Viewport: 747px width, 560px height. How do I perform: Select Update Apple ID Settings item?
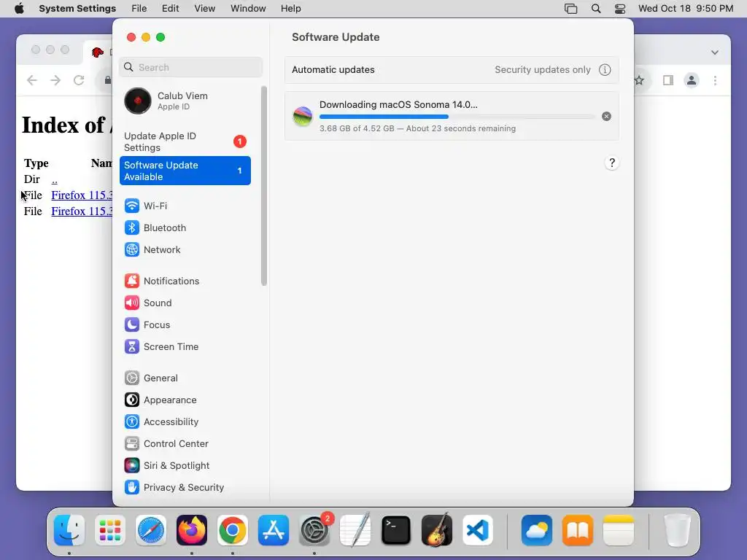tap(185, 142)
